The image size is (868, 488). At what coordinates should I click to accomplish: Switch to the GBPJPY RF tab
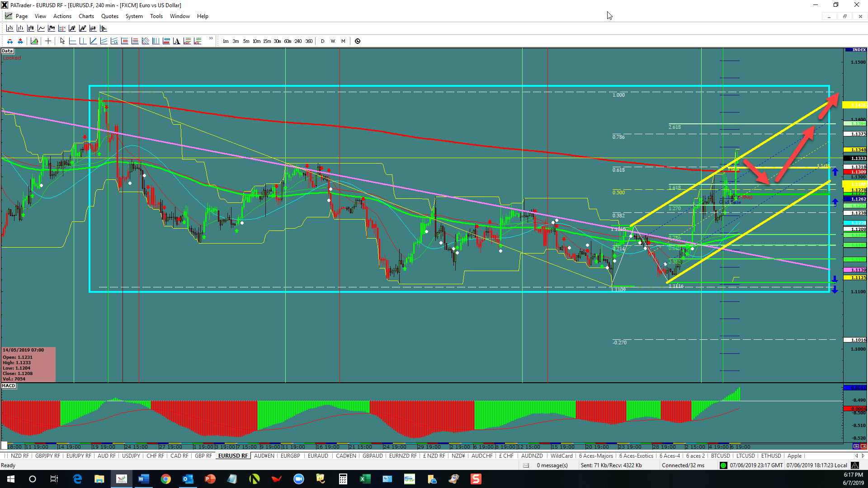coord(47,456)
